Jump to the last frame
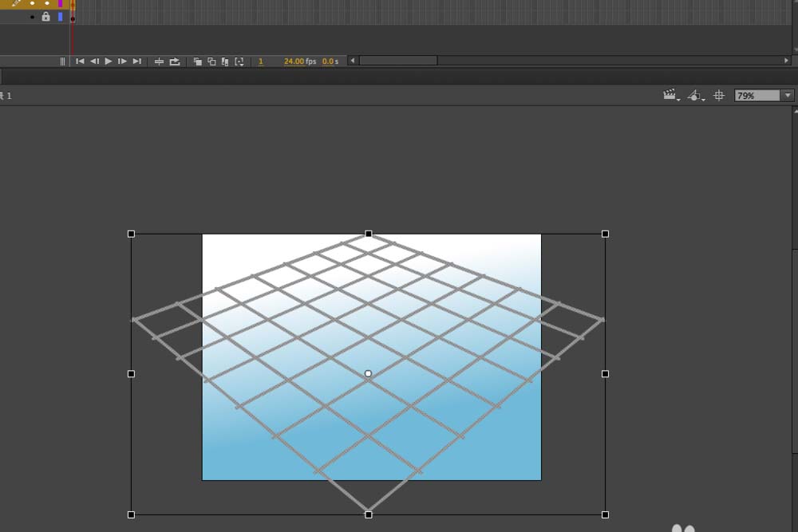798x532 pixels. [136, 61]
